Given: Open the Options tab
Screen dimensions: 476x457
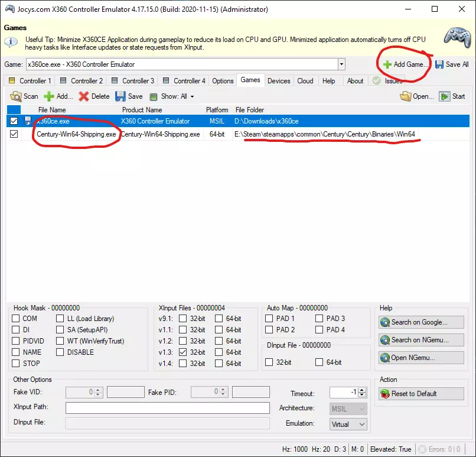Looking at the screenshot, I should click(223, 81).
